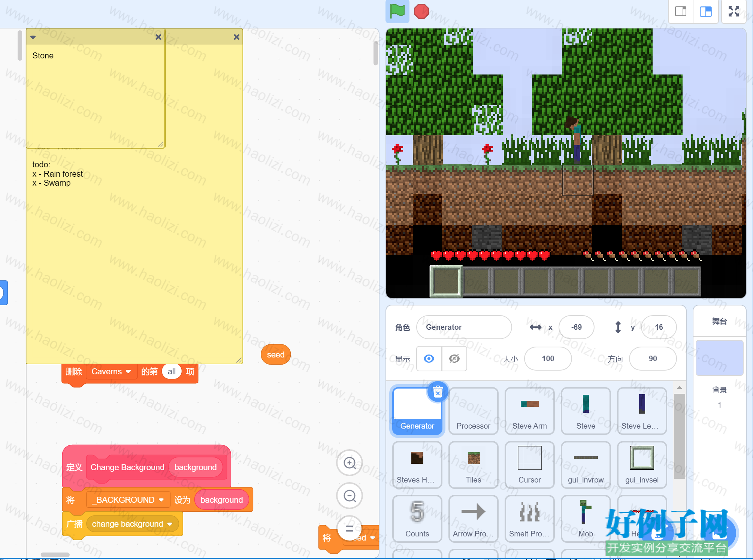Close the large yellow comment note

(236, 37)
